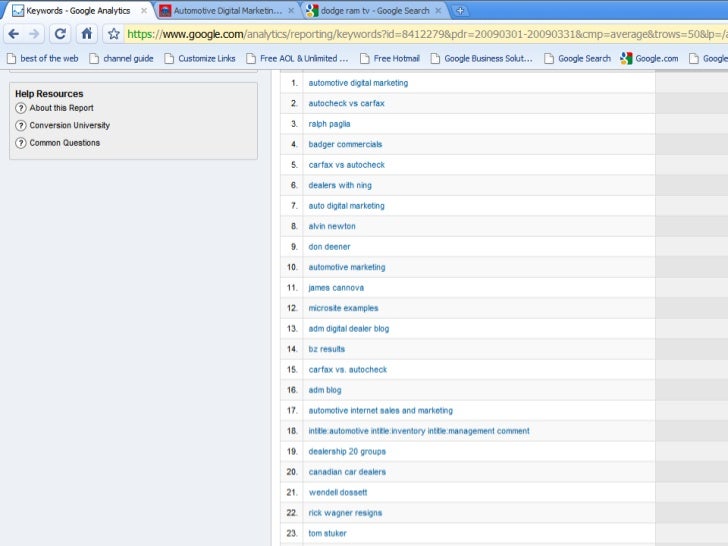Open keyword 'dealers with ning'
728x546 pixels.
(x=340, y=185)
